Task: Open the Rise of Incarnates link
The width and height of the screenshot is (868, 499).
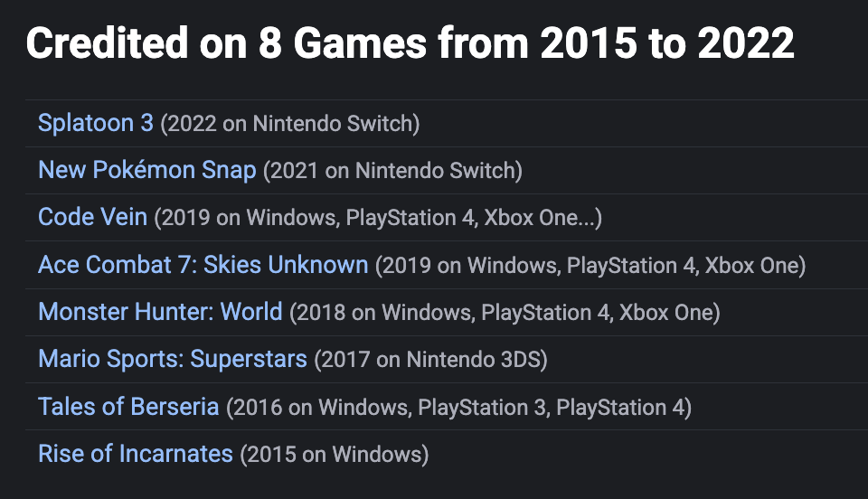Action: point(136,454)
